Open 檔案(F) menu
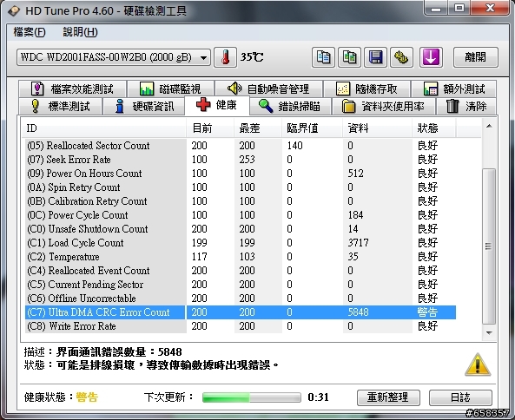The height and width of the screenshot is (420, 515). pos(30,32)
